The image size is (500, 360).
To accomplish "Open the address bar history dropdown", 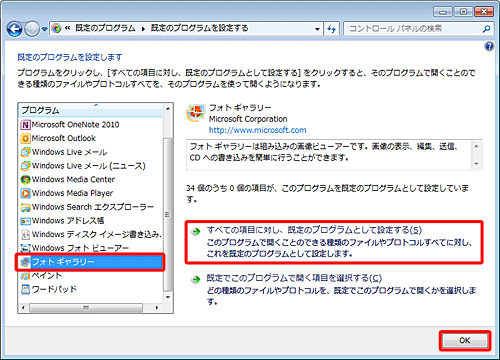I will pos(317,29).
